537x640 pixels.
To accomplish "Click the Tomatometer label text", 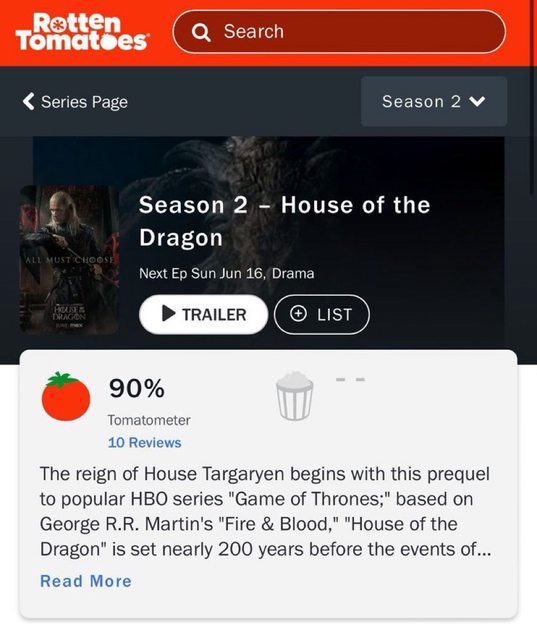I will click(149, 420).
